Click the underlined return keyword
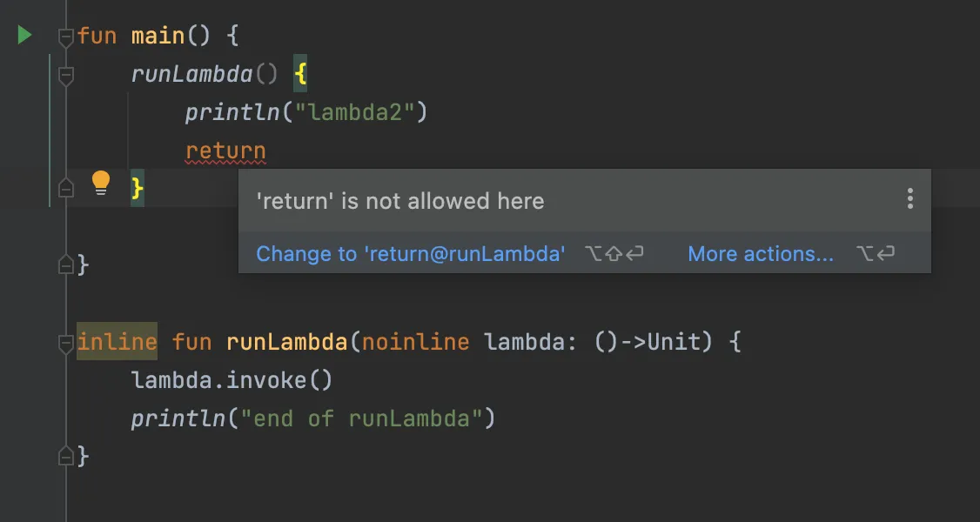The width and height of the screenshot is (980, 522). (225, 151)
